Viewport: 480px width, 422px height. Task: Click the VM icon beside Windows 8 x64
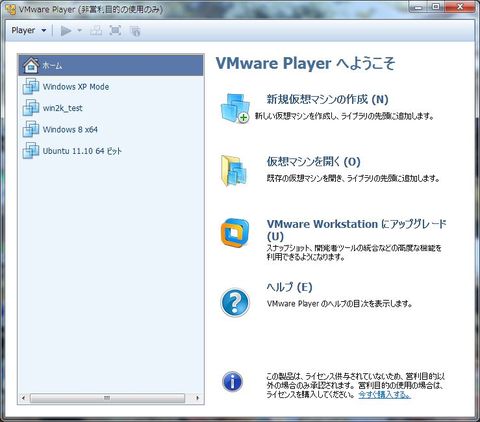(x=31, y=129)
